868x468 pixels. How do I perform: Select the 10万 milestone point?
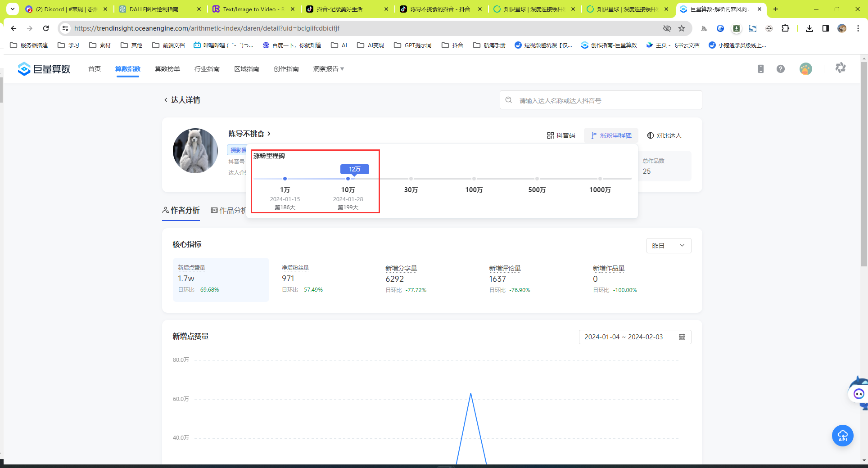[348, 179]
